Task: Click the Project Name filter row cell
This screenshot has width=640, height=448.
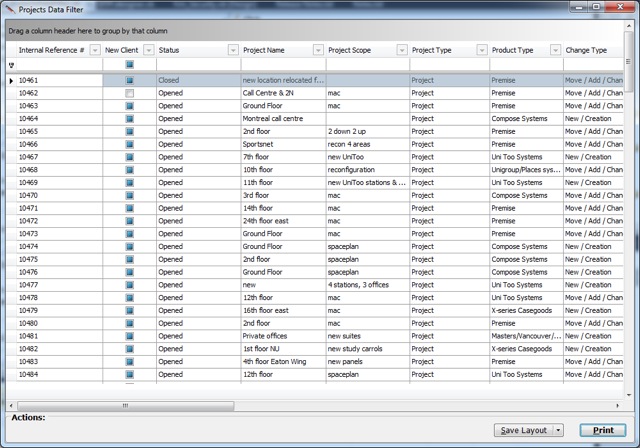Action: point(281,64)
